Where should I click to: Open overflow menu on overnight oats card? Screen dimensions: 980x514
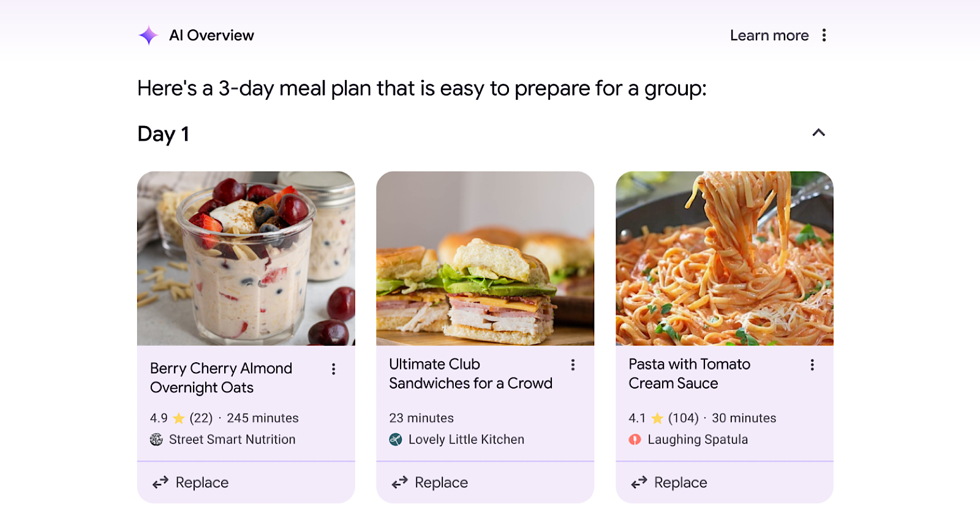click(x=334, y=369)
